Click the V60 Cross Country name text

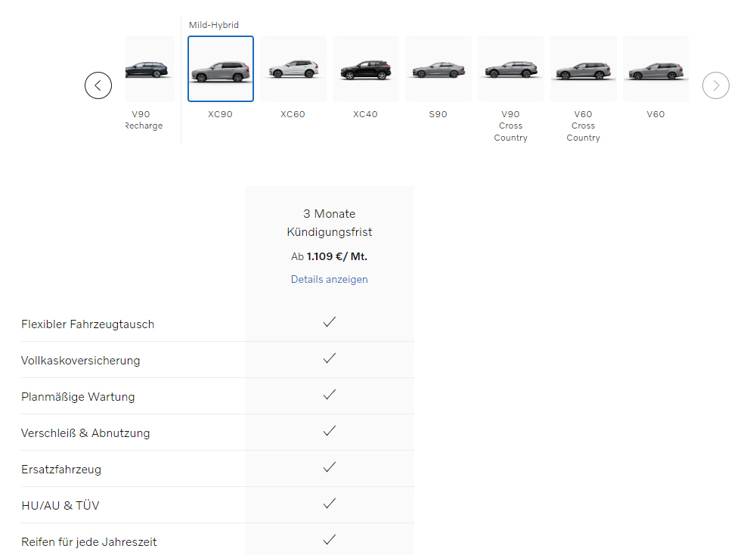584,126
